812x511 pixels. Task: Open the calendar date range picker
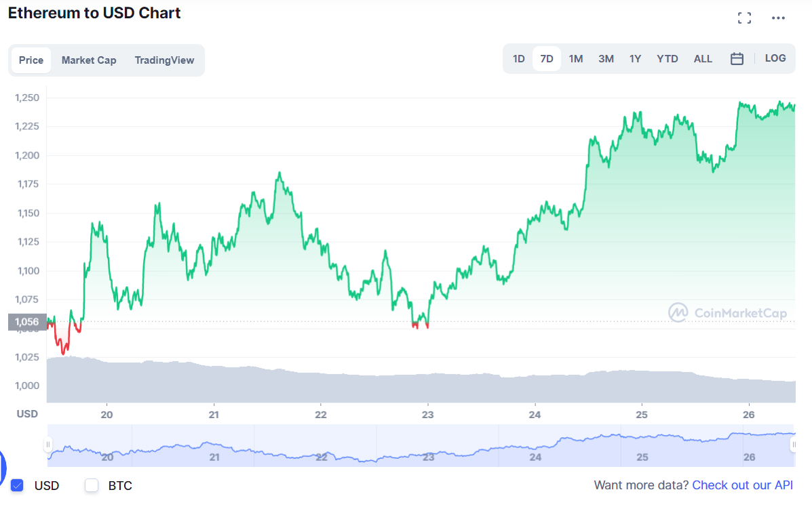(x=737, y=59)
